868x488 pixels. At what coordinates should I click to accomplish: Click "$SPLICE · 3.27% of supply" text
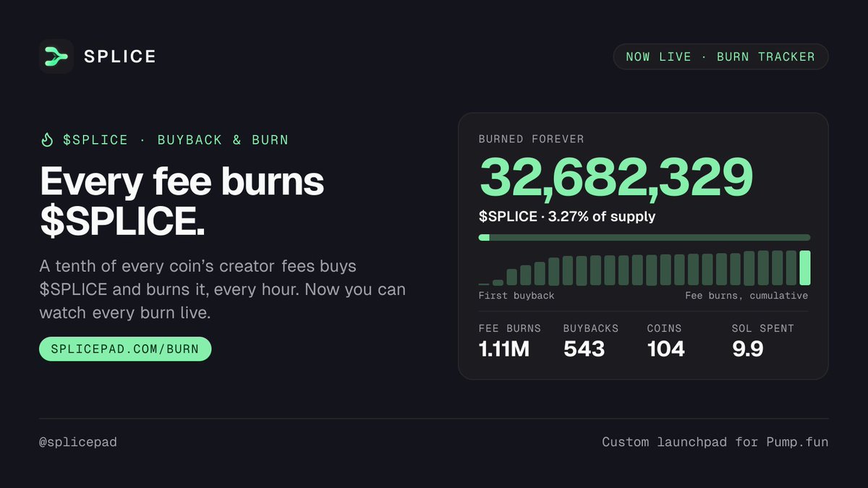coord(567,217)
